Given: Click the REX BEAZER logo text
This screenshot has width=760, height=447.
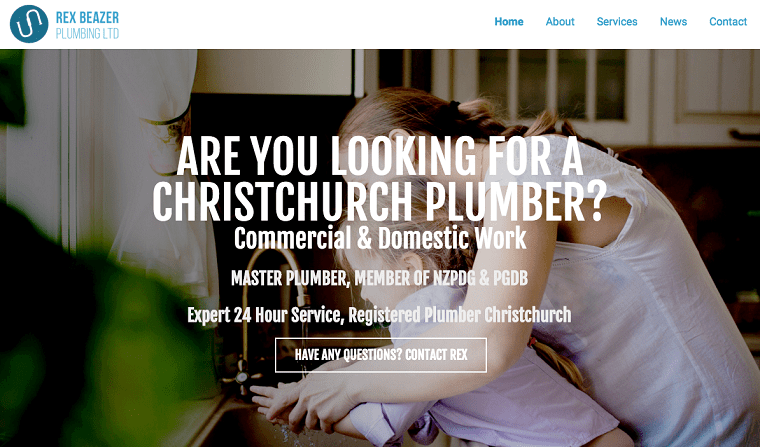Looking at the screenshot, I should point(87,18).
